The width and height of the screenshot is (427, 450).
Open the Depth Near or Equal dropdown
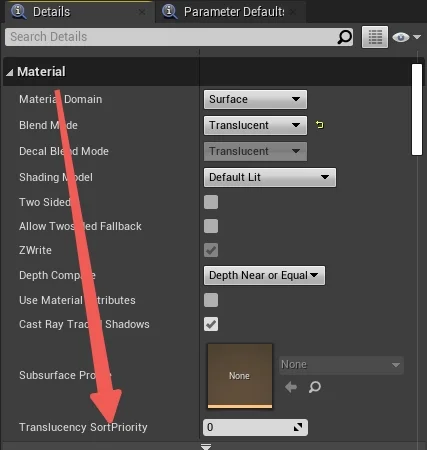(264, 275)
